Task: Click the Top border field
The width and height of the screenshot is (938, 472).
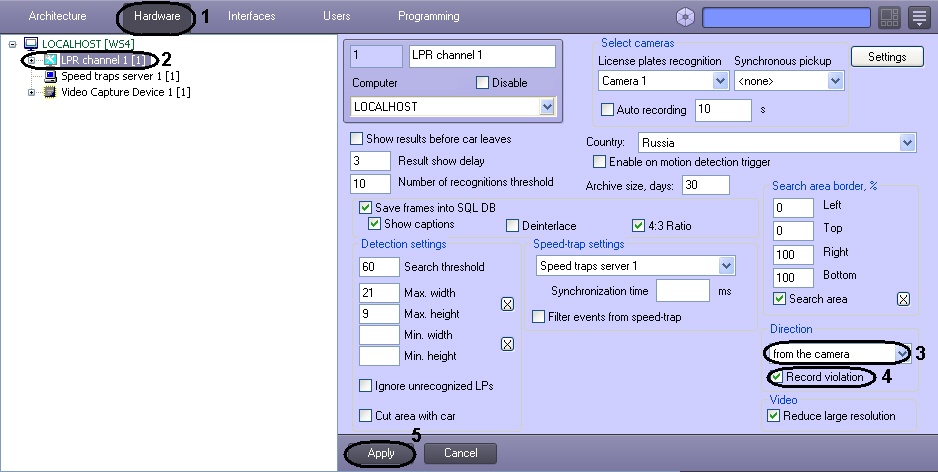Action: (x=793, y=230)
